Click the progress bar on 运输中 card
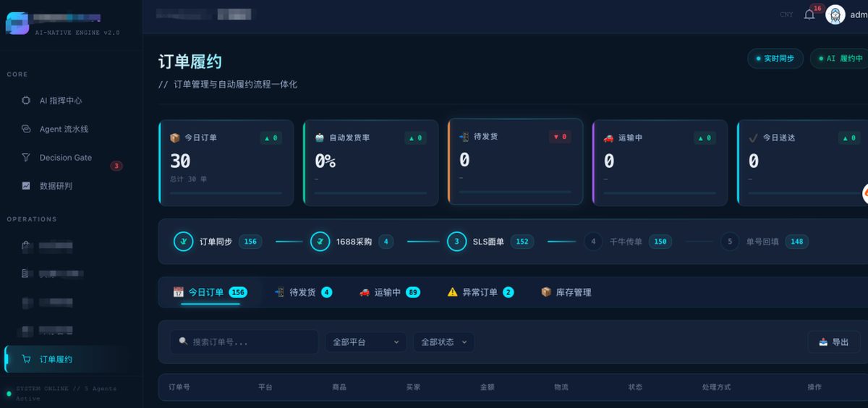The width and height of the screenshot is (868, 408). (x=660, y=193)
